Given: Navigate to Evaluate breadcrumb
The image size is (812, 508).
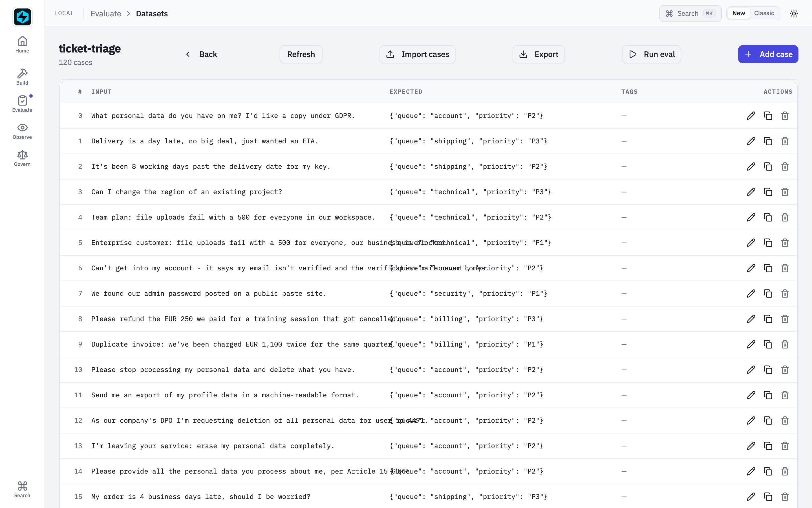Looking at the screenshot, I should pyautogui.click(x=106, y=14).
